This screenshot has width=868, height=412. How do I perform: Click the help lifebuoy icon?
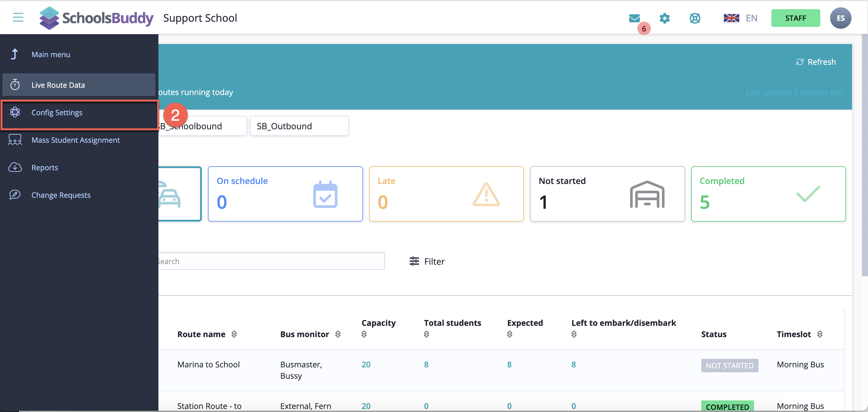click(695, 18)
